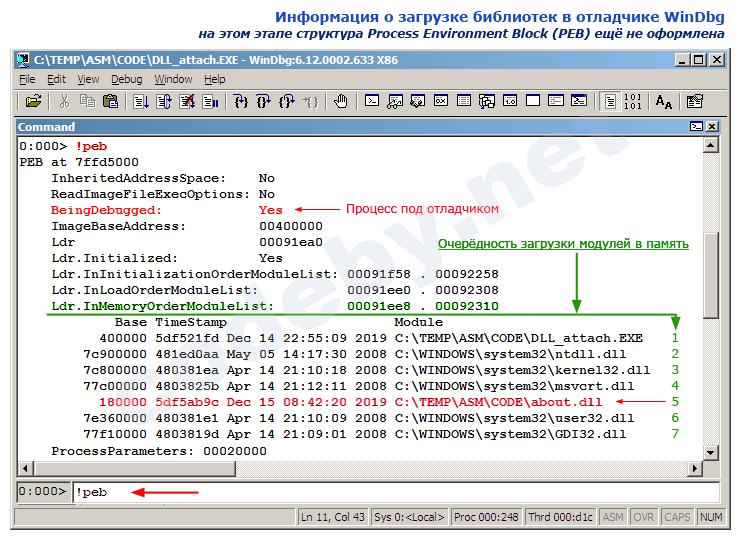Open source file with the folder icon
The width and height of the screenshot is (739, 537).
[33, 101]
